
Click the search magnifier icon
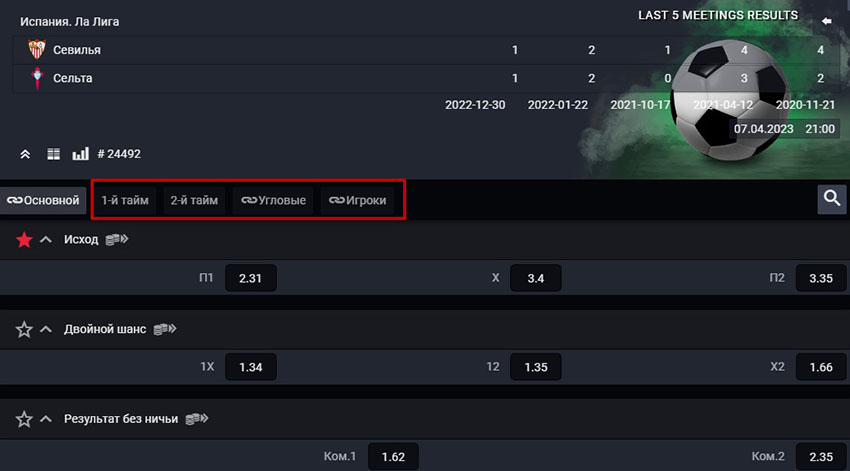pos(831,200)
